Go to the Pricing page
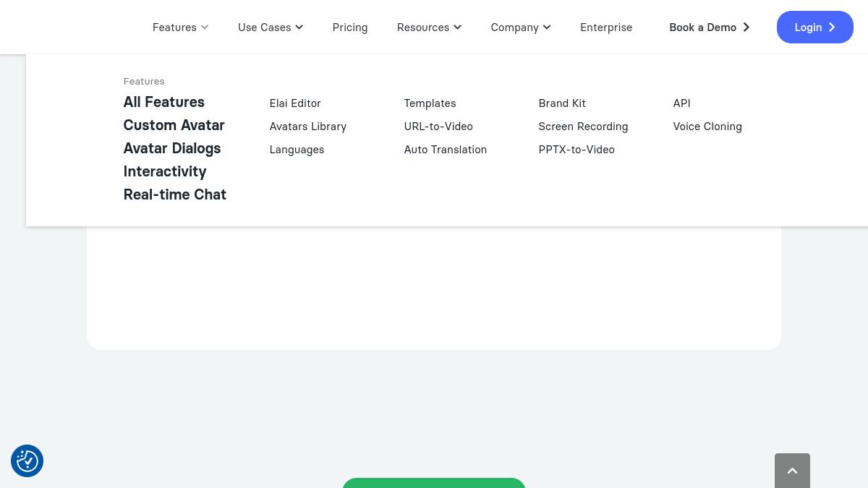This screenshot has width=868, height=488. [x=350, y=27]
